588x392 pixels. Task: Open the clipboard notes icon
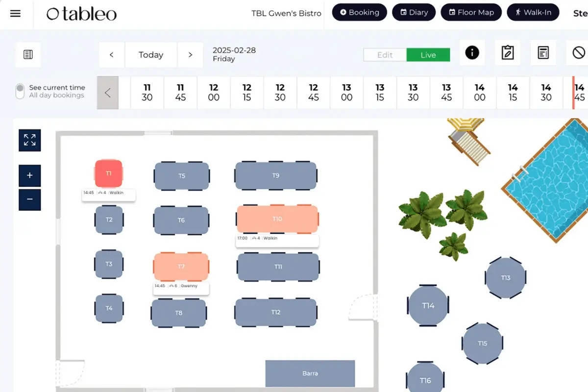click(x=508, y=52)
